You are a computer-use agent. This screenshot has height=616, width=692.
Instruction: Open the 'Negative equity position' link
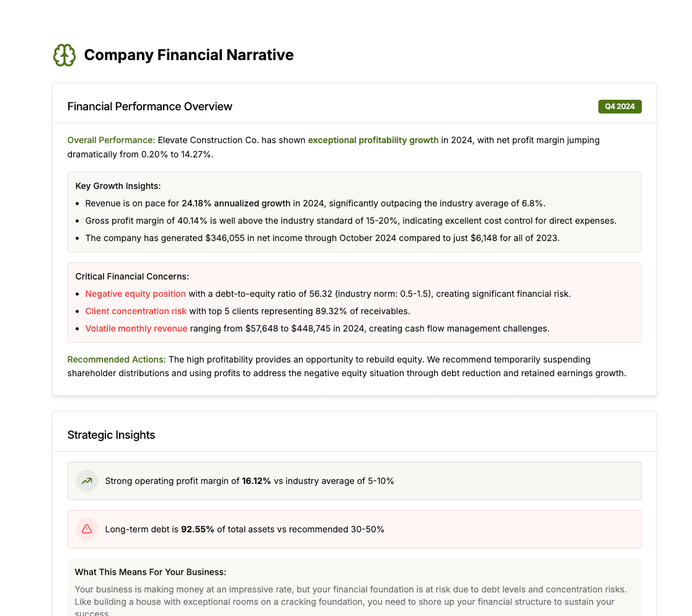pos(135,294)
